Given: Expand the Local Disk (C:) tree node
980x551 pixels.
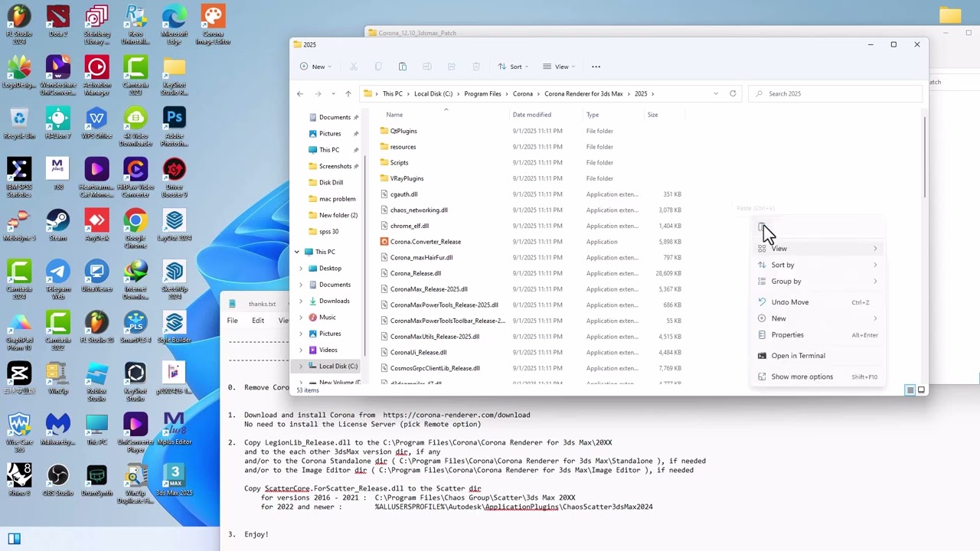Looking at the screenshot, I should pyautogui.click(x=301, y=366).
